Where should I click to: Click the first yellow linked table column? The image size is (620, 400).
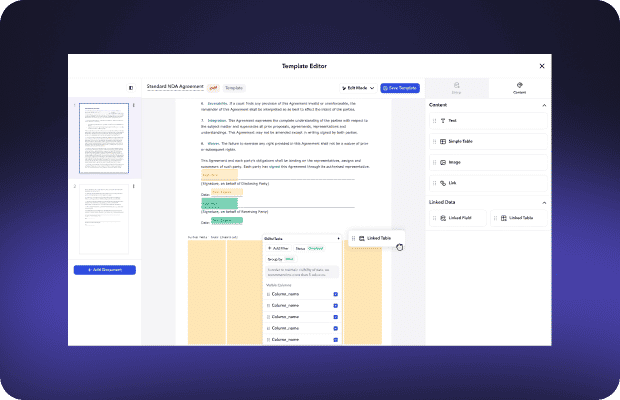click(206, 292)
